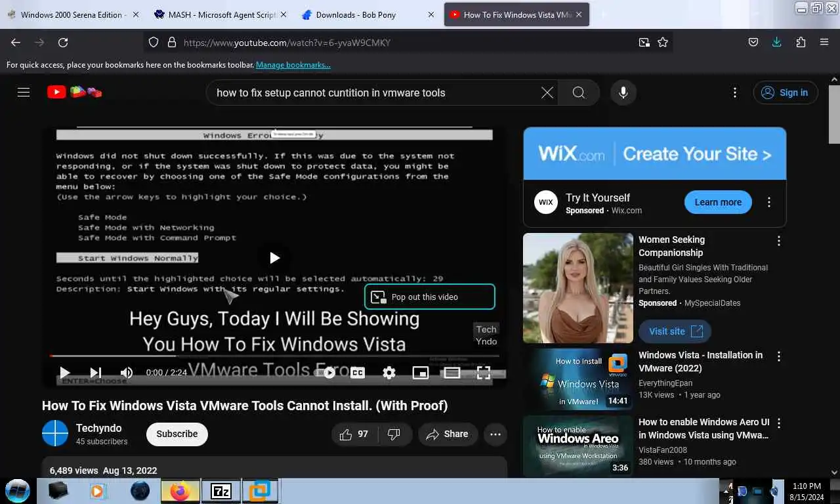
Task: Switch to MASH - Microsoft Agent Script tab
Action: (220, 14)
